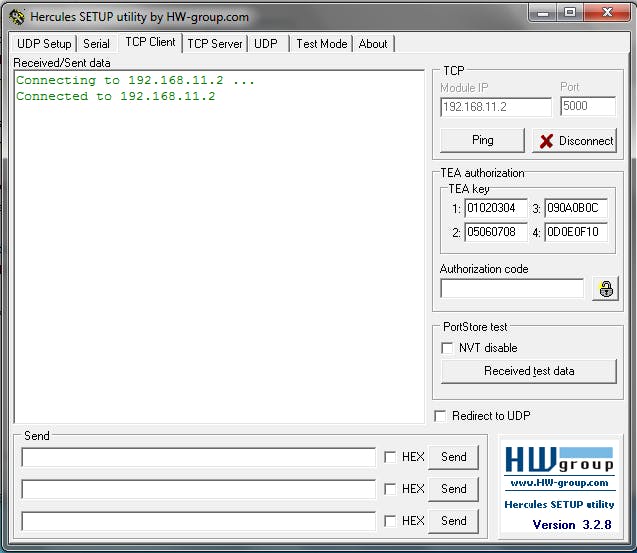Close the Hercules SETUP utility window
The width and height of the screenshot is (637, 553).
click(x=607, y=13)
